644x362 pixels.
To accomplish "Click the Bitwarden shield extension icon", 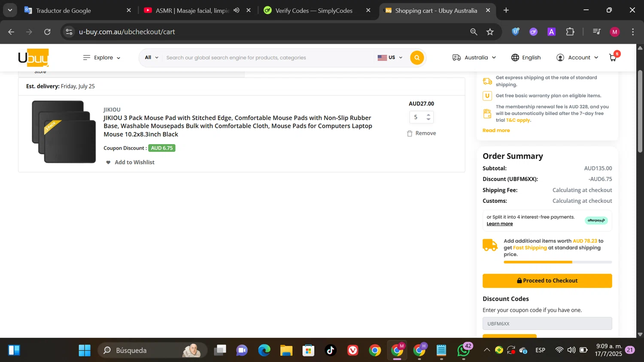I will click(516, 32).
